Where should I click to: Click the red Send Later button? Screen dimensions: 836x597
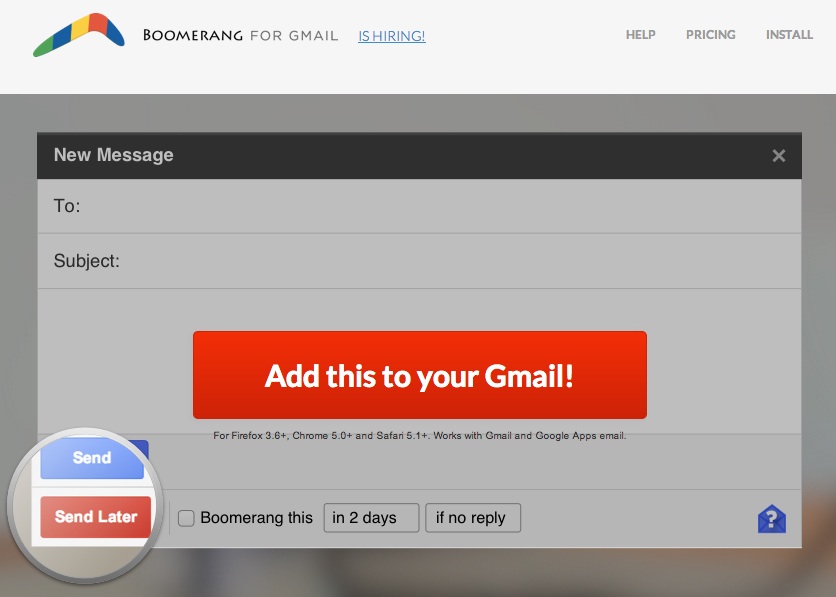[x=96, y=517]
